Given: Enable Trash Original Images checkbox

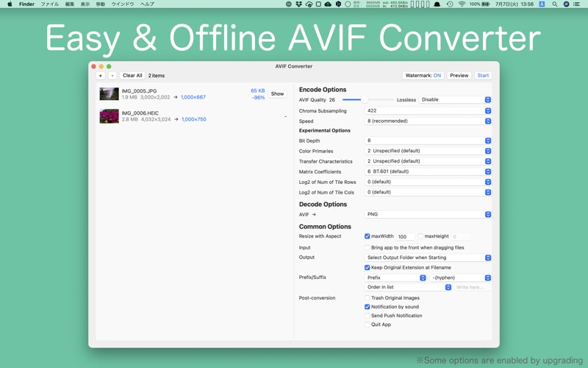Looking at the screenshot, I should pos(367,298).
